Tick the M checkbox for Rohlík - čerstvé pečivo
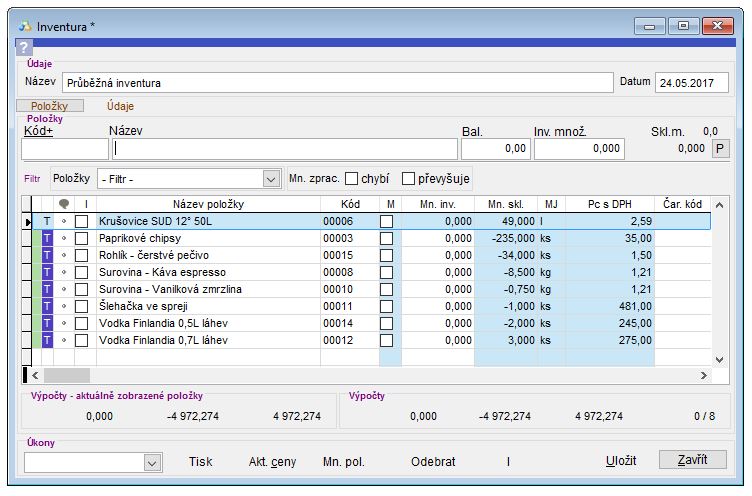The height and width of the screenshot is (496, 752). point(386,256)
